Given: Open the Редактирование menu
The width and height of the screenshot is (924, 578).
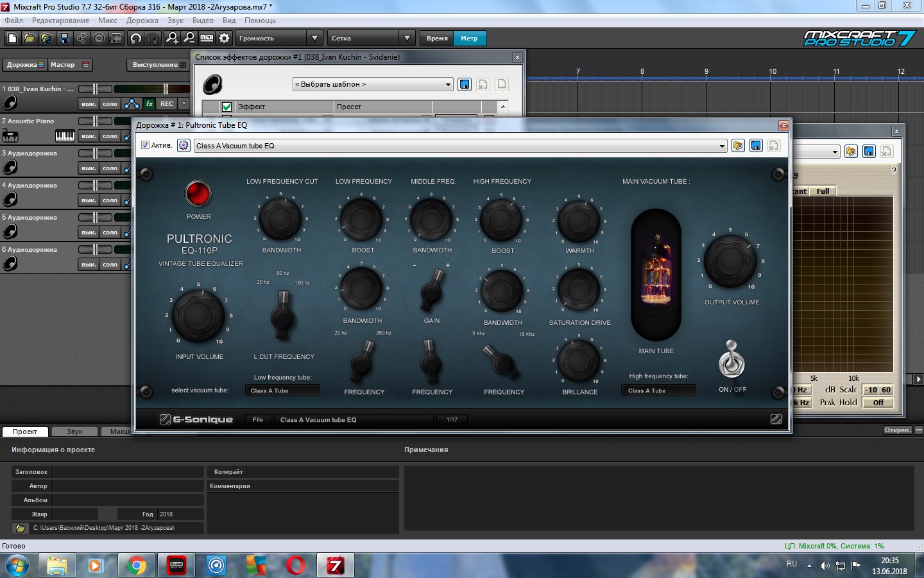Looking at the screenshot, I should 61,21.
